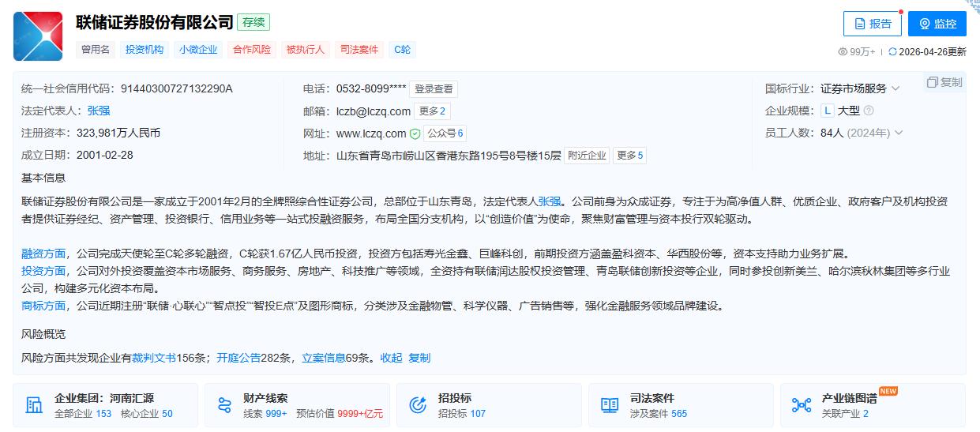The height and width of the screenshot is (432, 980).
Task: Click 附近企业 button beside address
Action: click(x=587, y=156)
